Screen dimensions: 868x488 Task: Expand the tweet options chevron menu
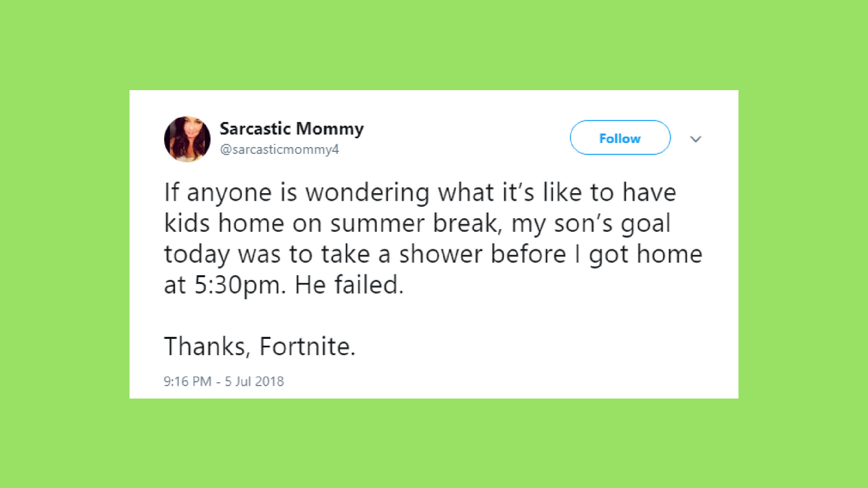click(696, 139)
